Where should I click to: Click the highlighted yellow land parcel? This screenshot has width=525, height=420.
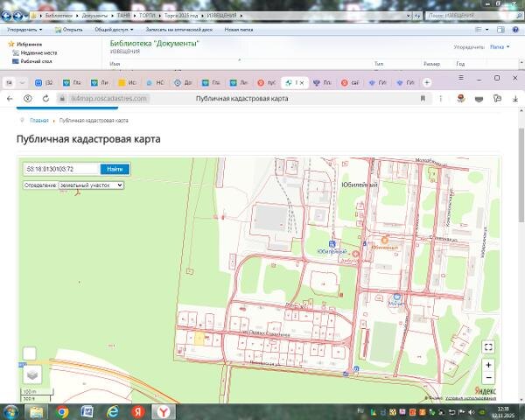click(x=199, y=339)
